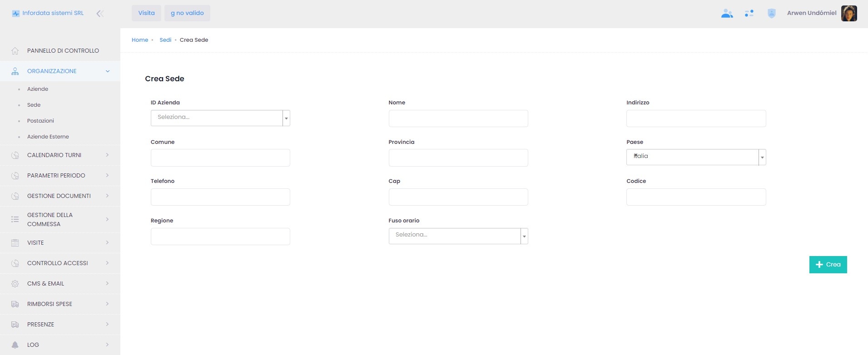Click the shield badge icon in header

[x=771, y=14]
